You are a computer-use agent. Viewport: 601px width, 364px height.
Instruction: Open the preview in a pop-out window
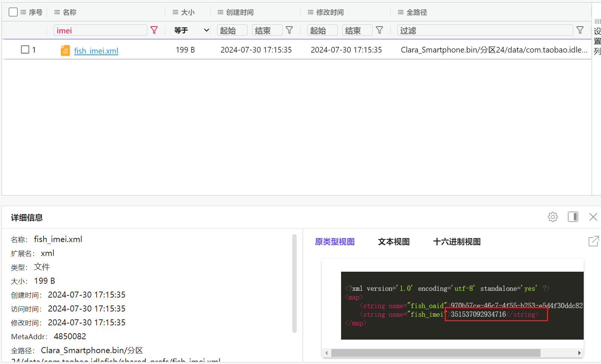593,241
